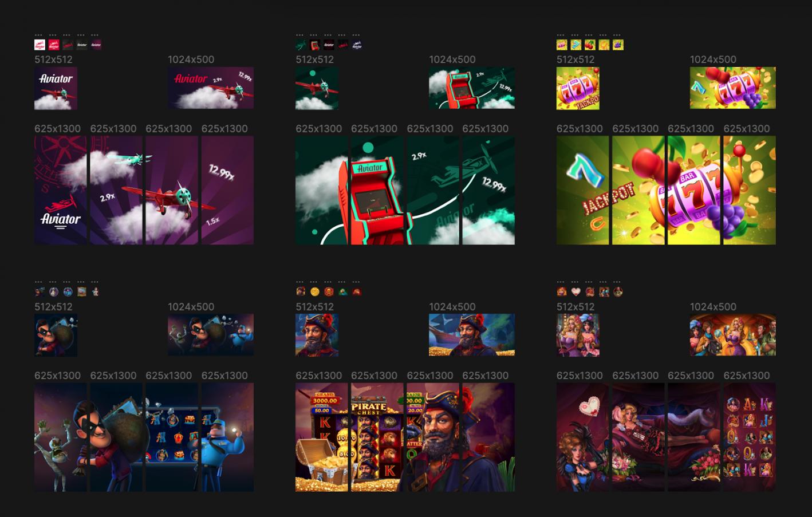Select the small green plane app icon
The image size is (812, 517).
point(301,45)
